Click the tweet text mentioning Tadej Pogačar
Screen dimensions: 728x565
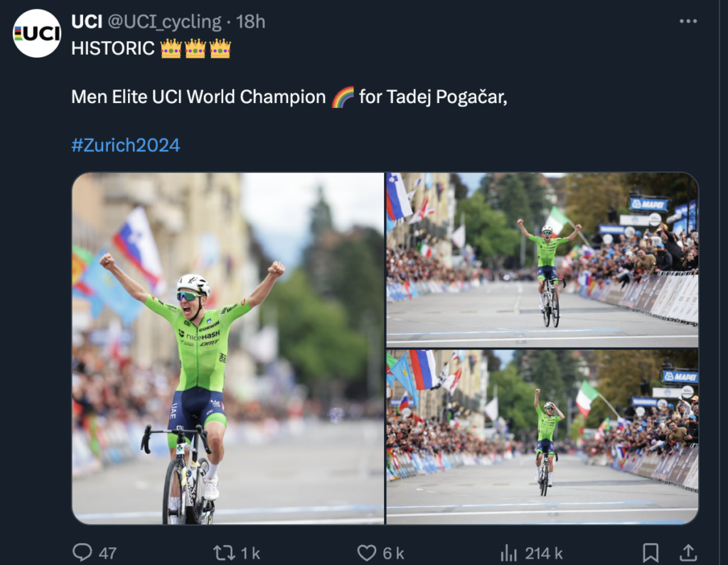[x=289, y=97]
